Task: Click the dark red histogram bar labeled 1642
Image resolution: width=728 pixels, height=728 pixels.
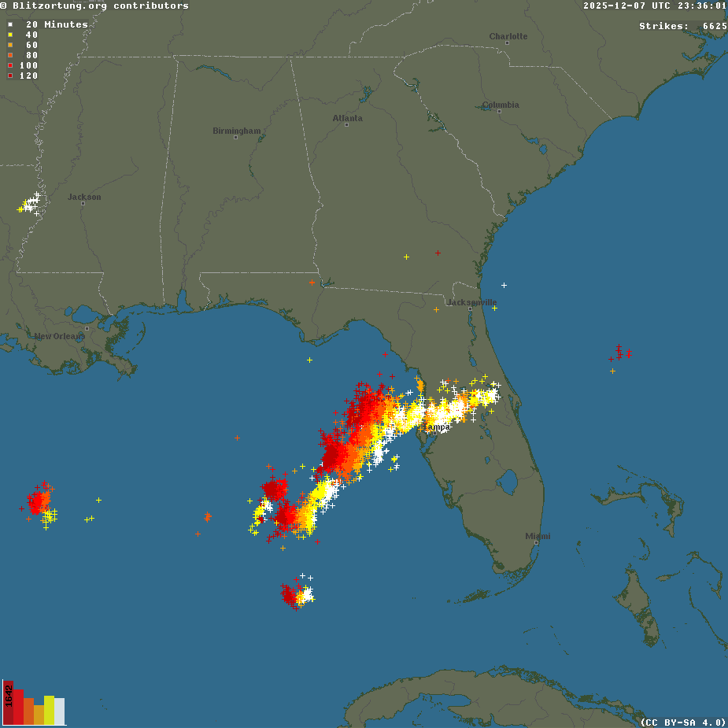Action: [x=8, y=703]
